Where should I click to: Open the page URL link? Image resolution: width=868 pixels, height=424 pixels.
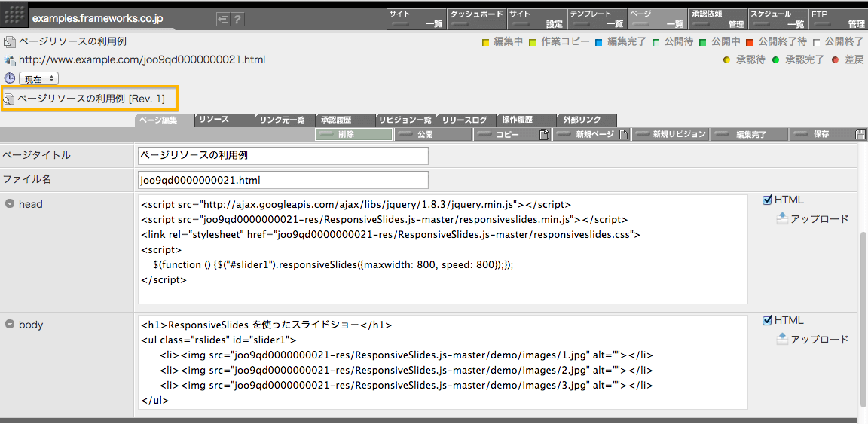tap(142, 59)
